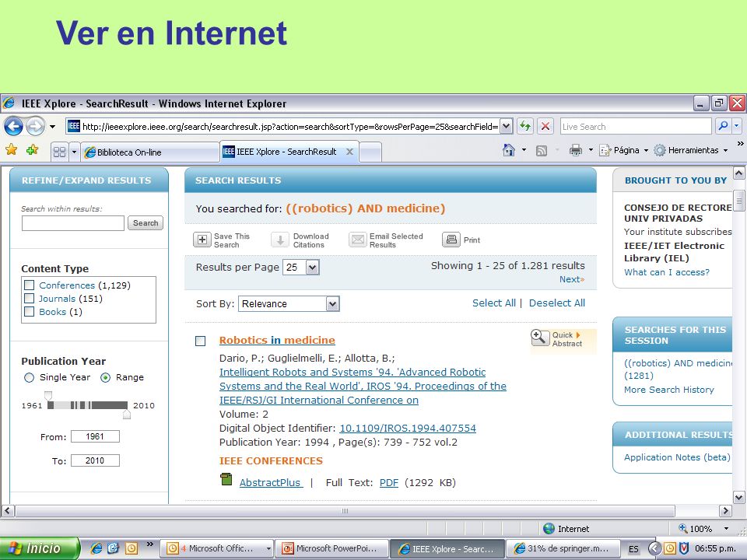The image size is (747, 560).
Task: Select the Single Year radio button
Action: [x=29, y=378]
